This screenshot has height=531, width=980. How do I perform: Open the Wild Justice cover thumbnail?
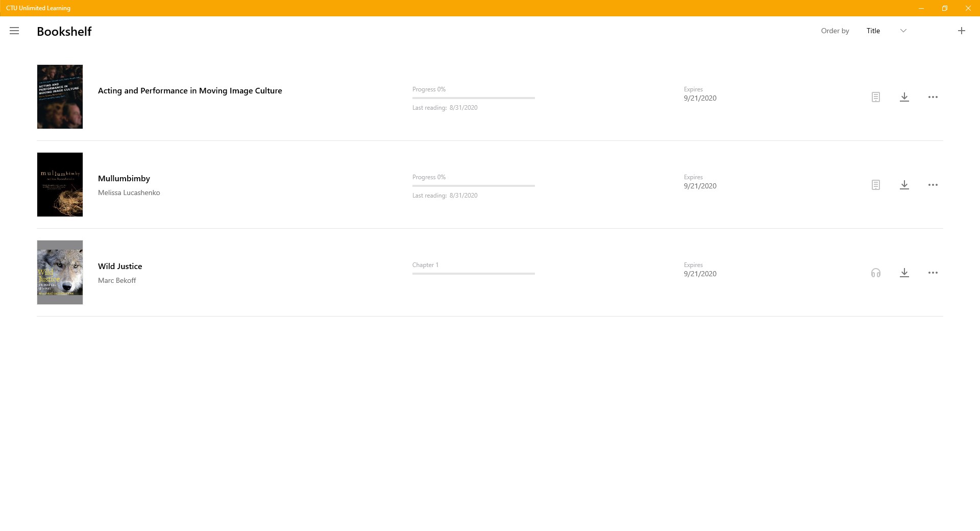point(60,272)
